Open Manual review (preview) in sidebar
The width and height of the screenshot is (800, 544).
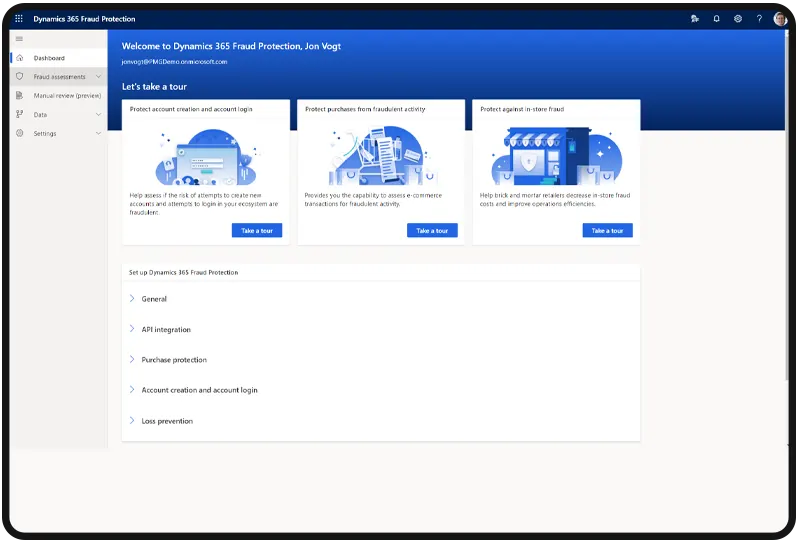(x=67, y=96)
